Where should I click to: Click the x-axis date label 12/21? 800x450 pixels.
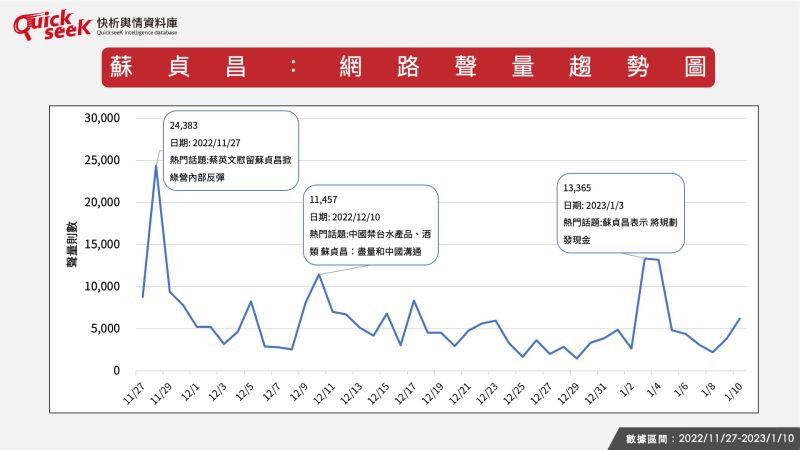click(459, 393)
